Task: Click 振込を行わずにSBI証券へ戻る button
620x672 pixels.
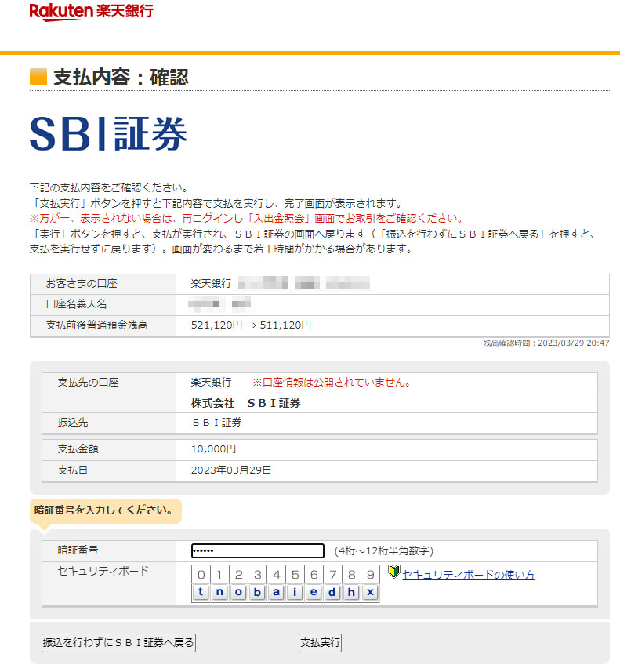Action: [x=118, y=643]
